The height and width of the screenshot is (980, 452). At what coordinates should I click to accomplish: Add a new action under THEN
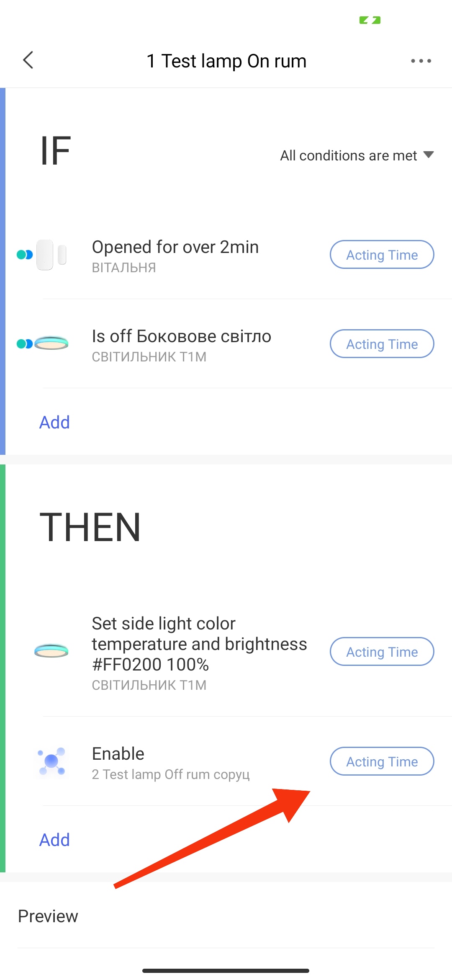tap(54, 840)
